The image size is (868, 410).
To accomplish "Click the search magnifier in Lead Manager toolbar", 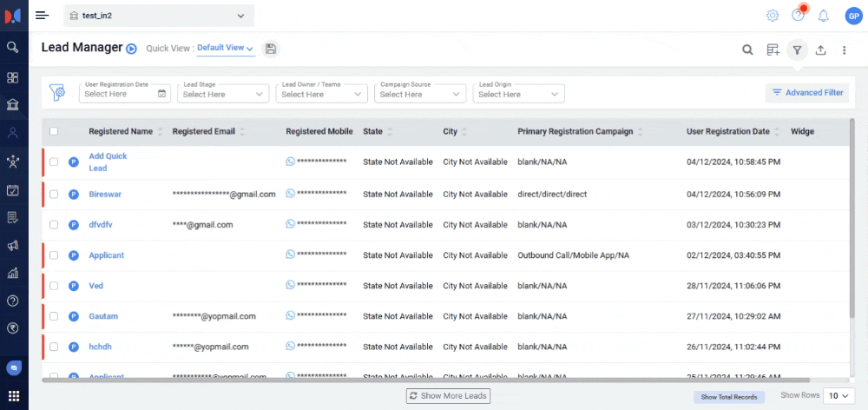I will (747, 50).
